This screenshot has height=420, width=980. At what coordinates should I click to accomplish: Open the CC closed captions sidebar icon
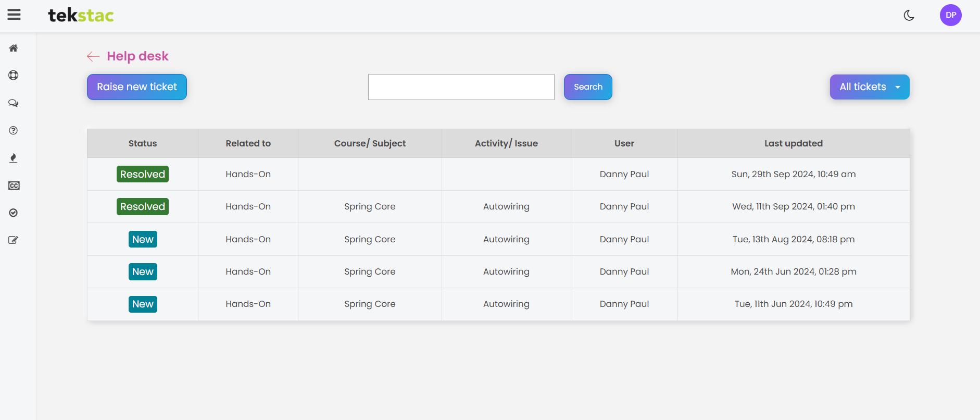point(14,186)
